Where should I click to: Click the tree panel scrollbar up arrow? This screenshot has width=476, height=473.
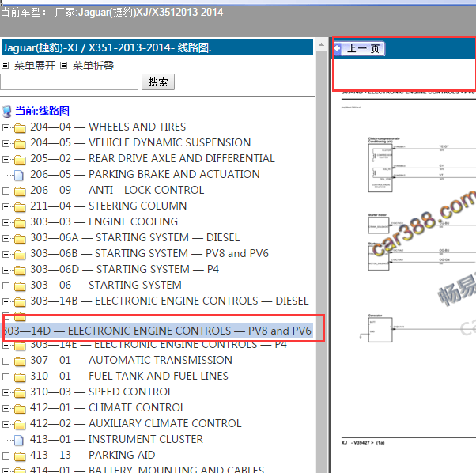pyautogui.click(x=322, y=45)
